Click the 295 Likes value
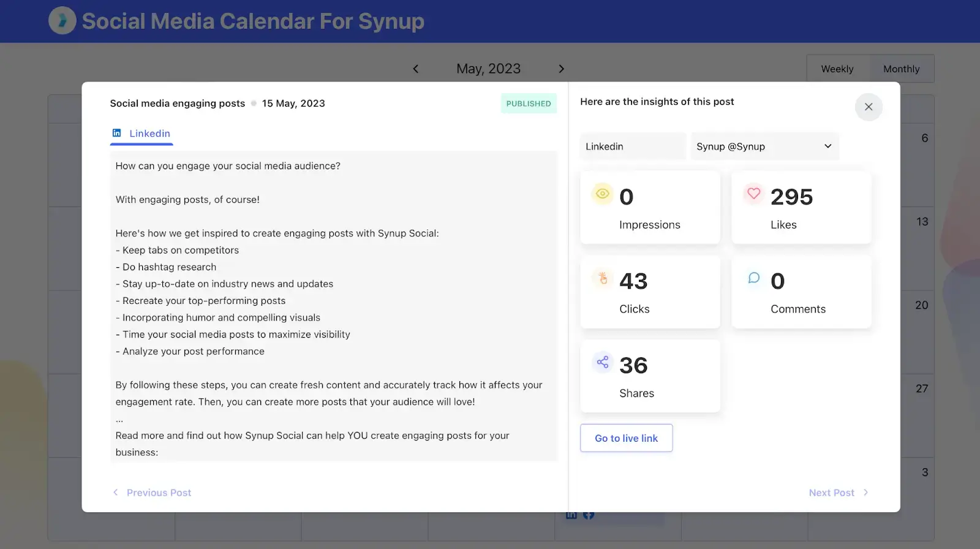This screenshot has height=549, width=980. tap(792, 197)
